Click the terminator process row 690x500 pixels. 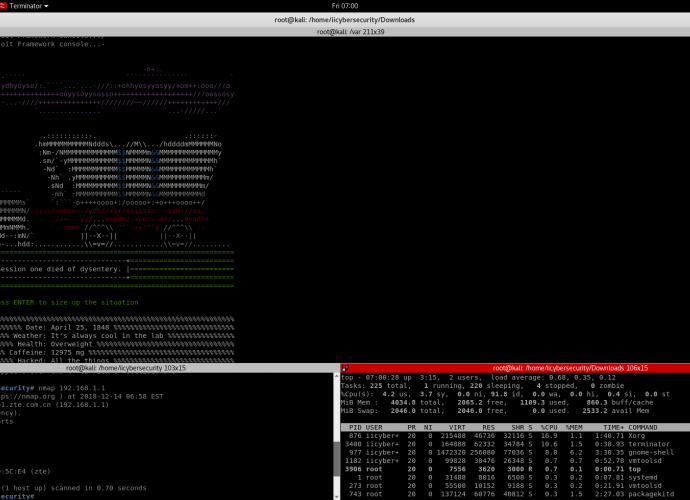[x=515, y=444]
